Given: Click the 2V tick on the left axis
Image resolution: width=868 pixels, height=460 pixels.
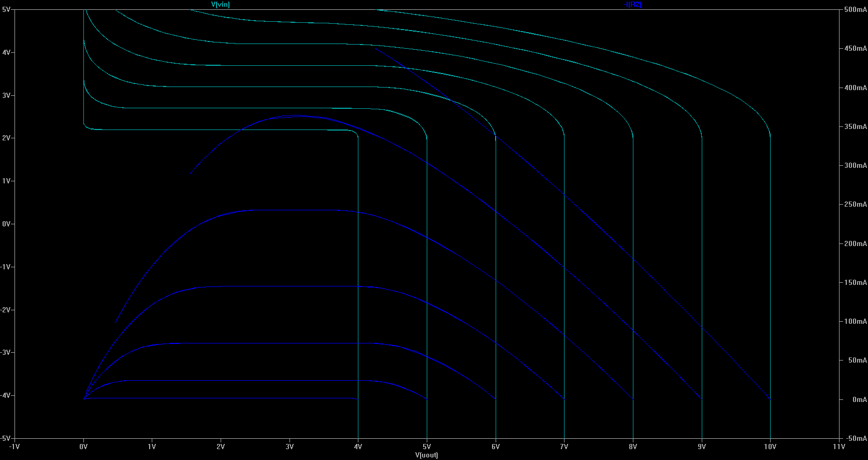Looking at the screenshot, I should tap(6, 138).
